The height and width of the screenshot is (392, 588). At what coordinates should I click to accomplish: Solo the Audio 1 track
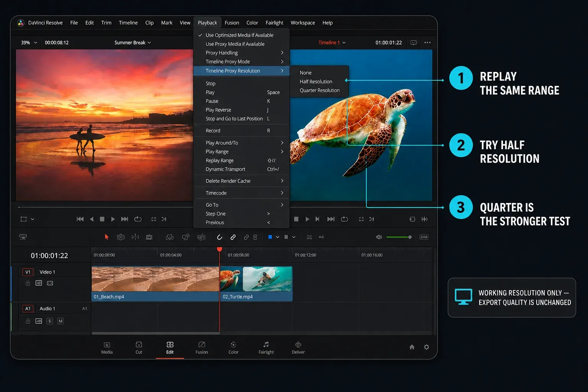point(50,321)
